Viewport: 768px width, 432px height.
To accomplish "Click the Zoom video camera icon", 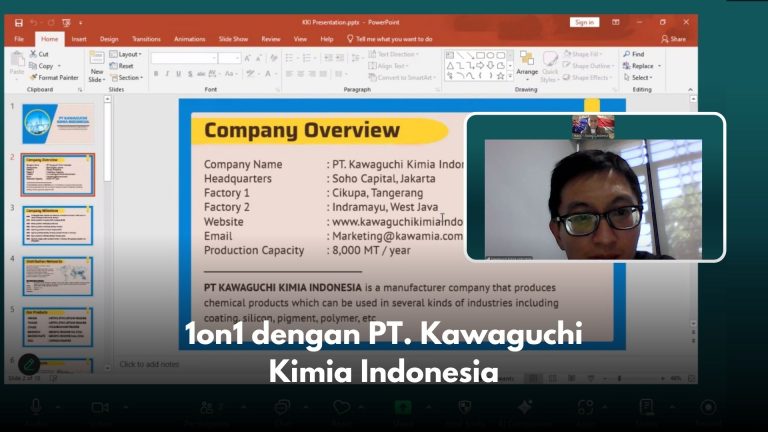I will (100, 407).
